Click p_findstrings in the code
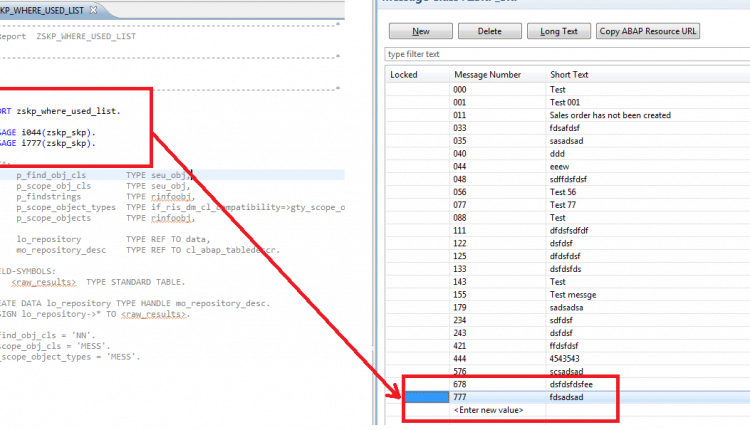Image resolution: width=750 pixels, height=430 pixels. 48,197
